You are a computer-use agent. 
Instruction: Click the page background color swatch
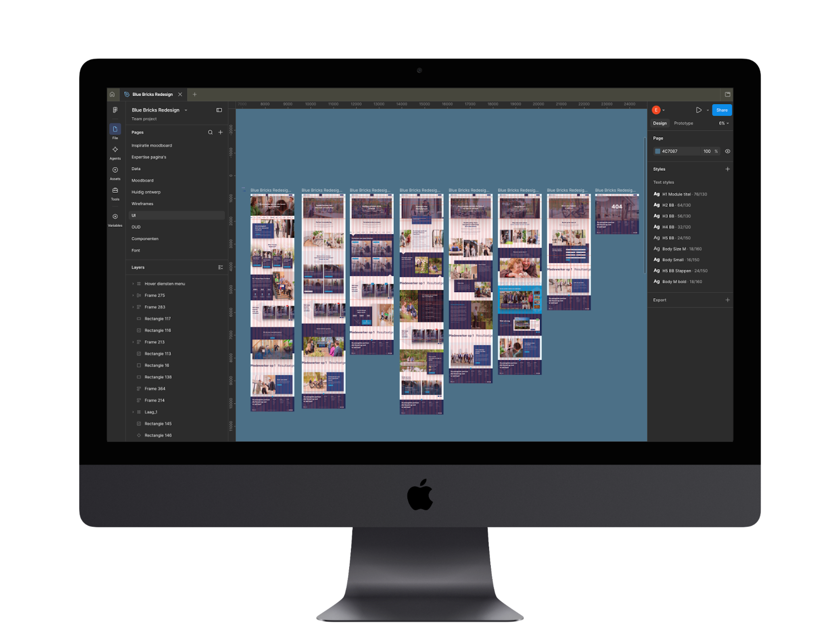(658, 151)
